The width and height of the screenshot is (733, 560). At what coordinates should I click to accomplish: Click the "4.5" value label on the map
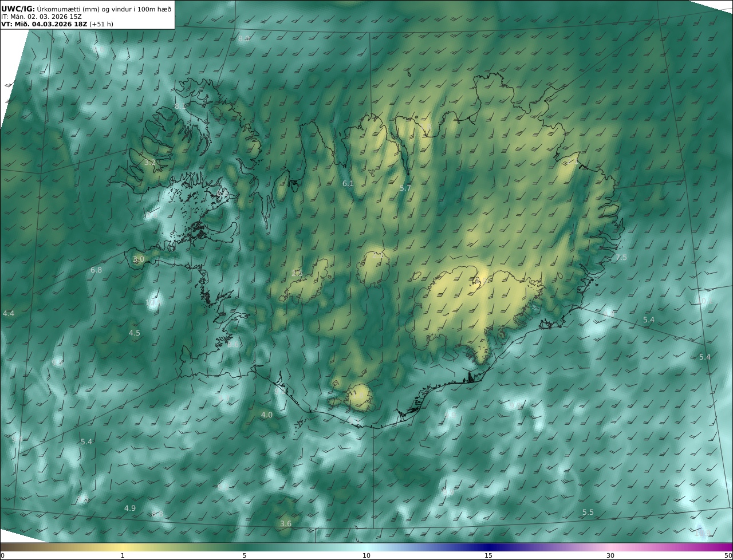click(x=134, y=333)
